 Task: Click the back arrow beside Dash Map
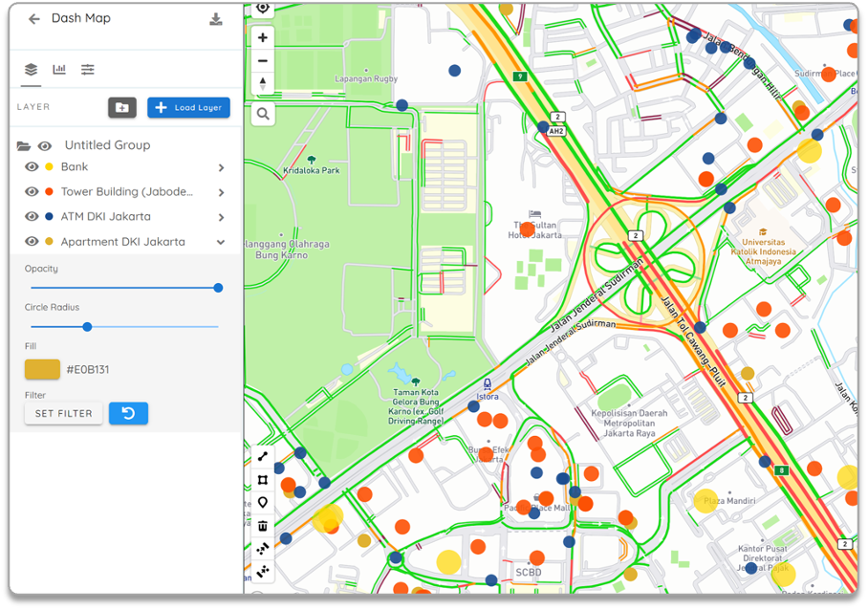34,19
